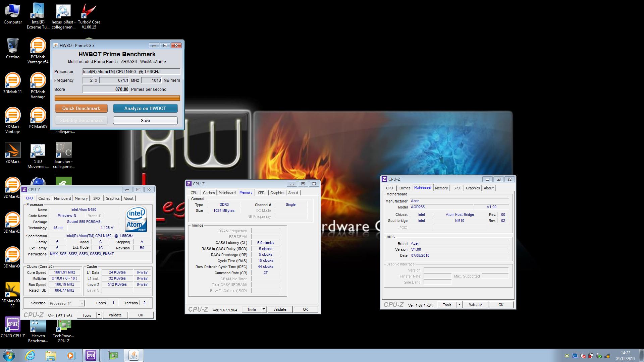Launch Intel Extreme Tuning desktop shortcut
This screenshot has width=644, height=362.
(x=38, y=16)
